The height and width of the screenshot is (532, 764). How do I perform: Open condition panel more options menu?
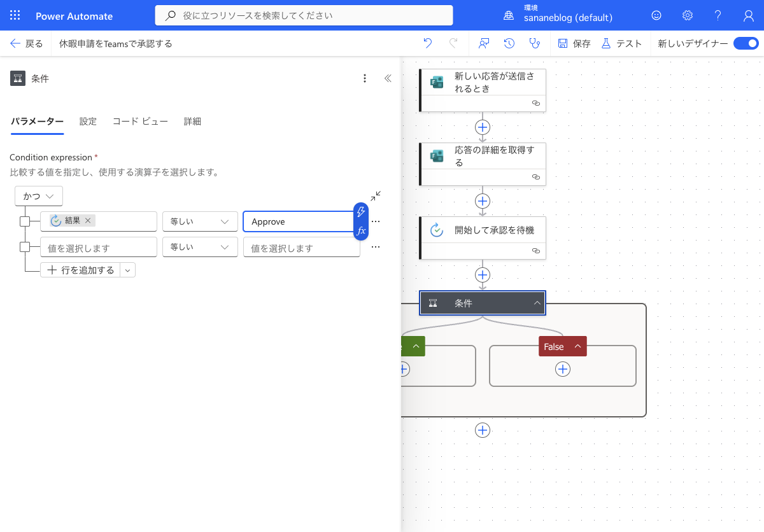pos(365,78)
